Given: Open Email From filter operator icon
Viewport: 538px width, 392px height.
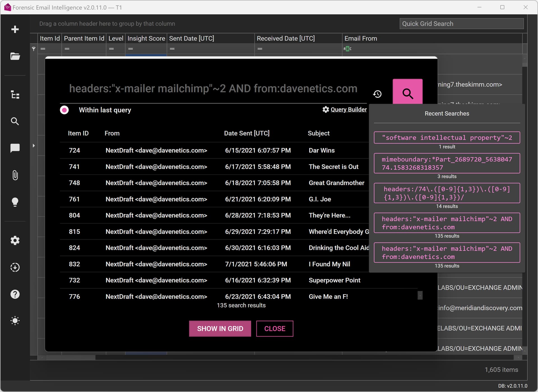Looking at the screenshot, I should [347, 49].
